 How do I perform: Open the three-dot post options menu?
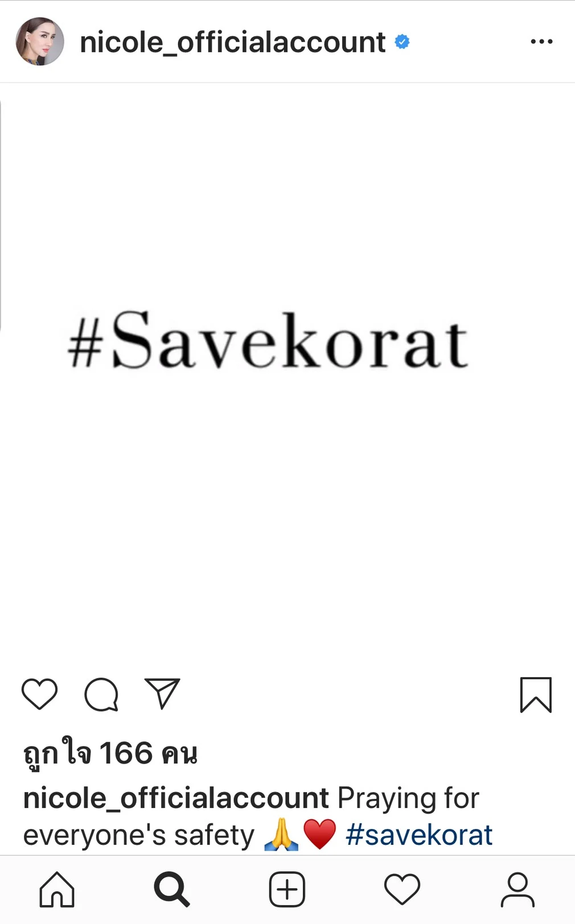click(x=541, y=42)
